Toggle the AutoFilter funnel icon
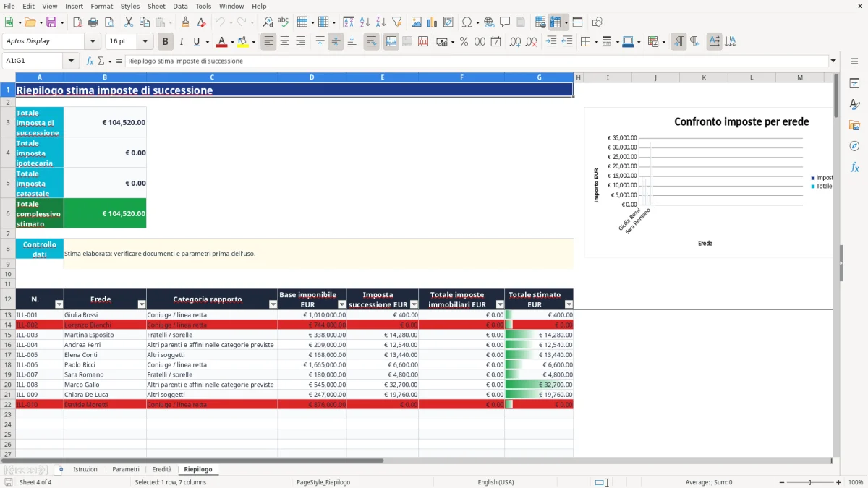868x488 pixels. click(396, 22)
